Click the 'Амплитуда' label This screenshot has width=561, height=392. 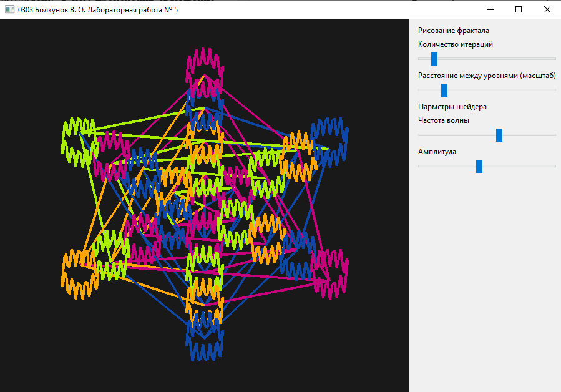pyautogui.click(x=437, y=152)
